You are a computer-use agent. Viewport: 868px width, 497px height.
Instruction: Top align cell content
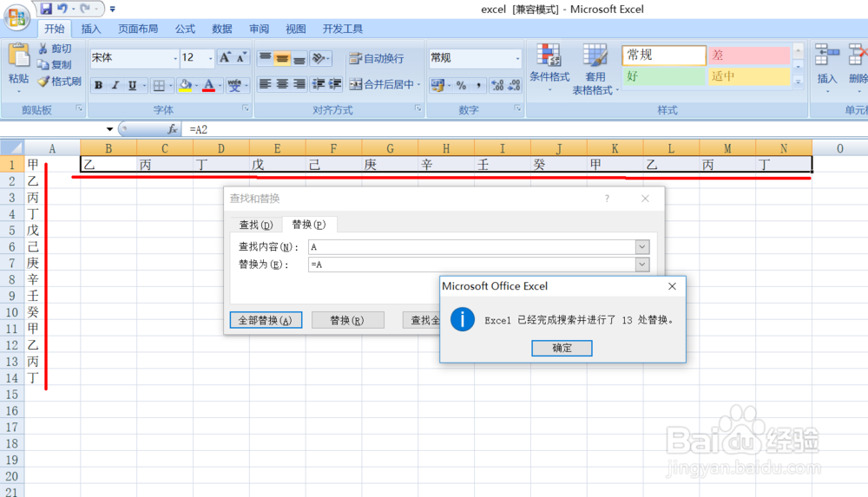point(265,57)
